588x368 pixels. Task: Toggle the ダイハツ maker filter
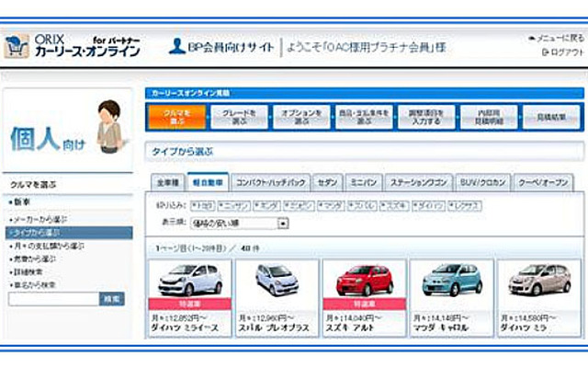pos(428,206)
